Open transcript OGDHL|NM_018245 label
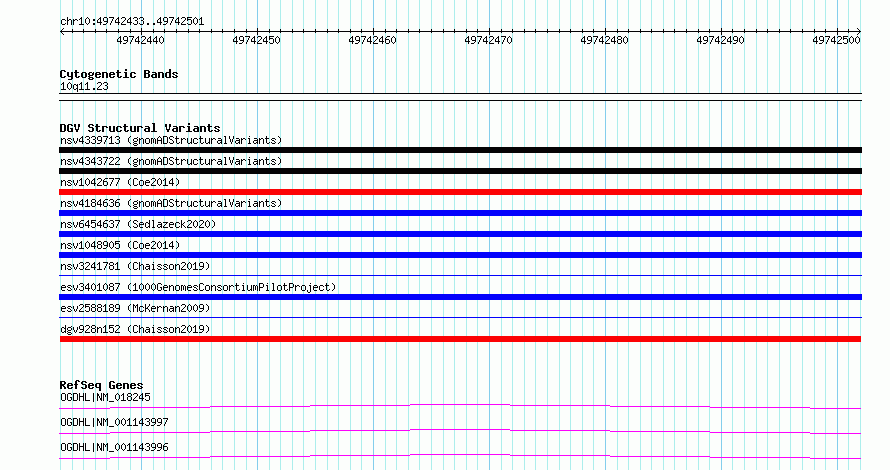The width and height of the screenshot is (890, 470). [106, 397]
